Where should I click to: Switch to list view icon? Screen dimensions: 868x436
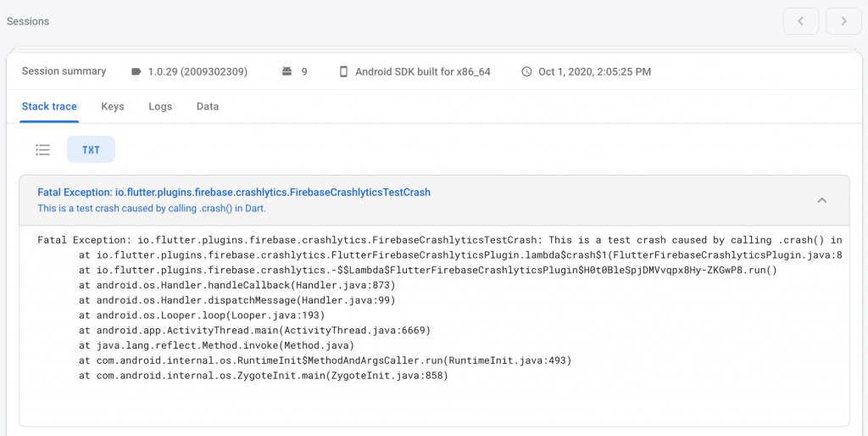[x=42, y=149]
